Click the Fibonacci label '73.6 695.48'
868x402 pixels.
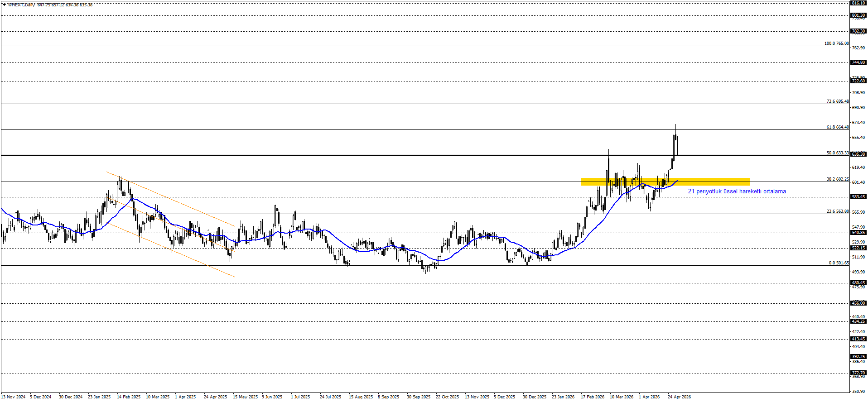click(838, 101)
